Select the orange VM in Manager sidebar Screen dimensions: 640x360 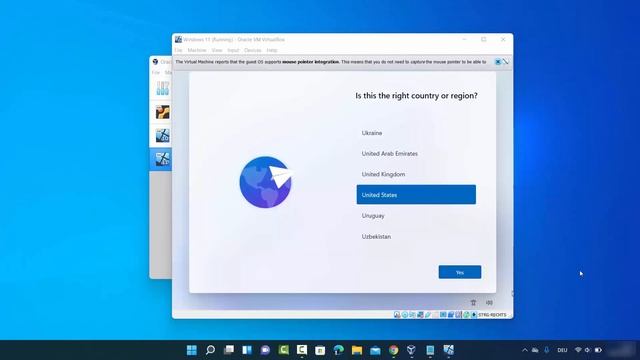pos(162,112)
